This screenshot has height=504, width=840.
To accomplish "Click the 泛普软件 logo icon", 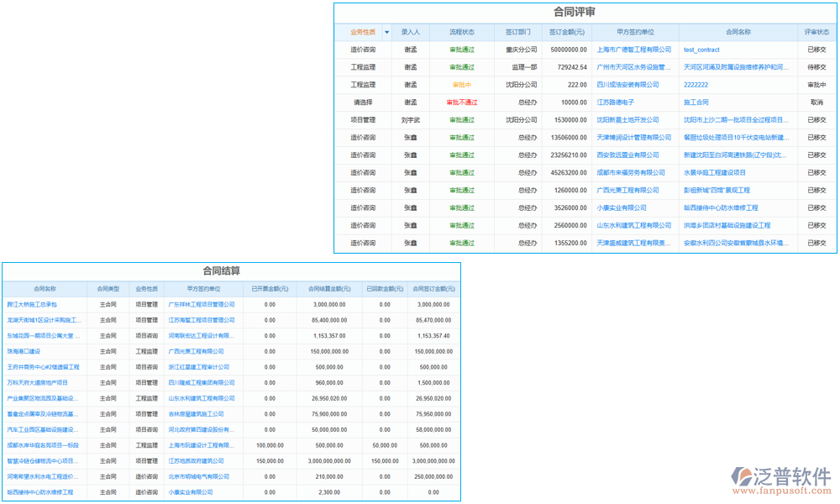I will 743,478.
